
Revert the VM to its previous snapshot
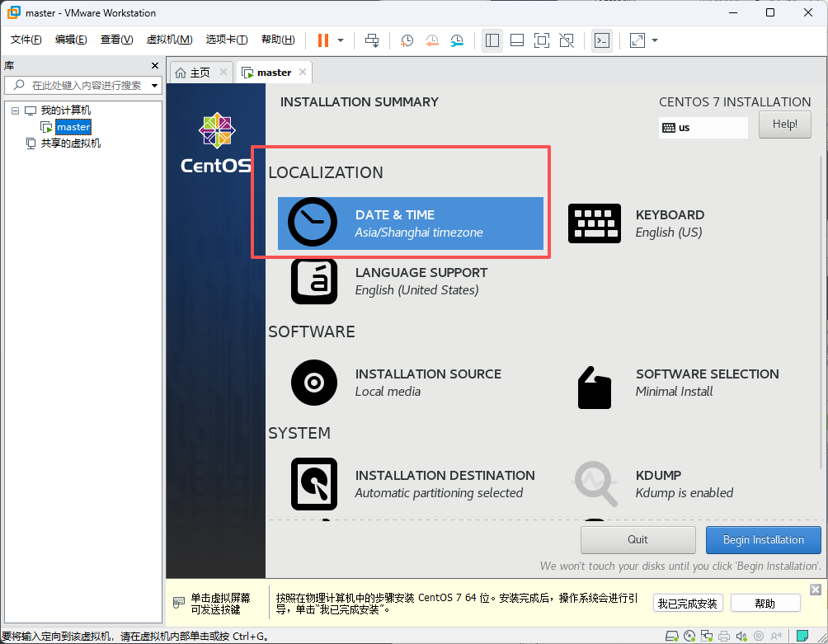(432, 40)
